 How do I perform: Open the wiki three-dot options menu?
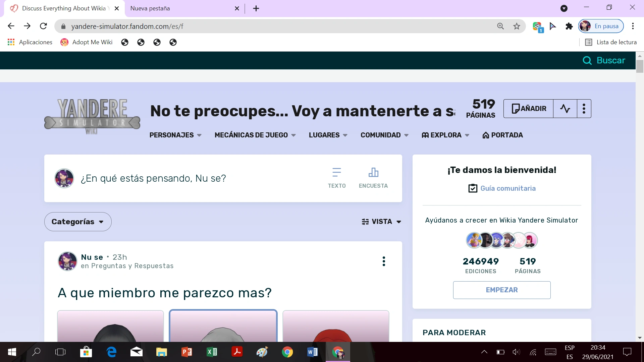click(584, 109)
